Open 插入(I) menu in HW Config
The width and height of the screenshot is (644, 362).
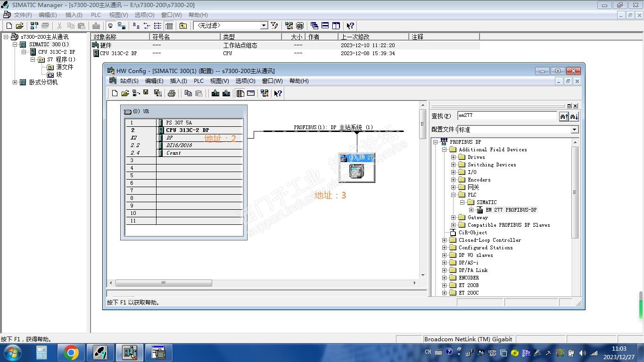pos(178,81)
